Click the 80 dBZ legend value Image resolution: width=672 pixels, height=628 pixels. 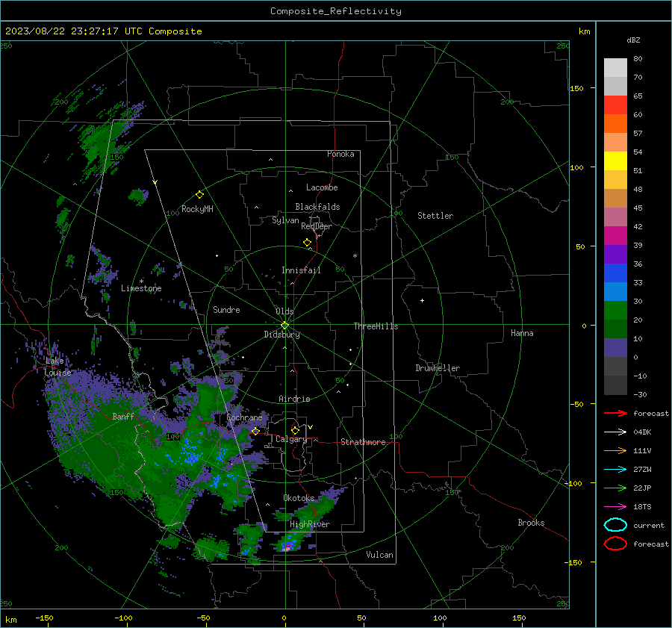638,58
